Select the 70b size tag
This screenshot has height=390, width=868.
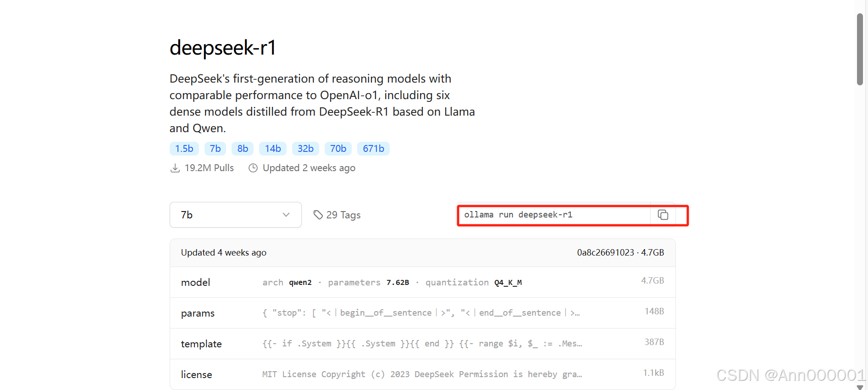(338, 149)
